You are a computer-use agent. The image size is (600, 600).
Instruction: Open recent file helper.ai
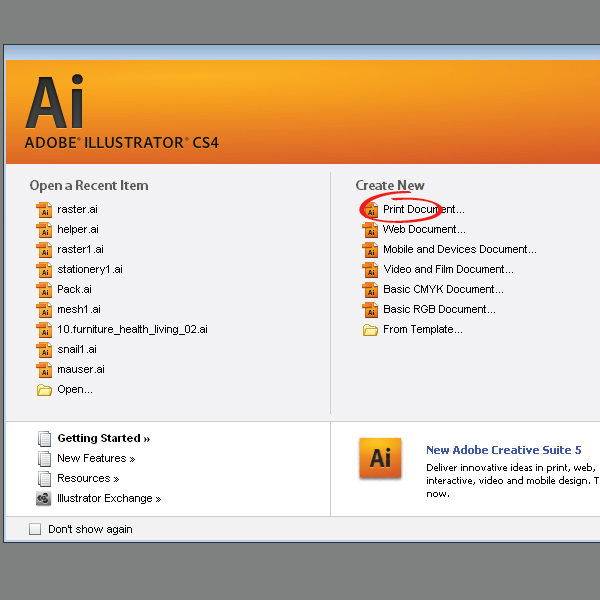tap(78, 229)
